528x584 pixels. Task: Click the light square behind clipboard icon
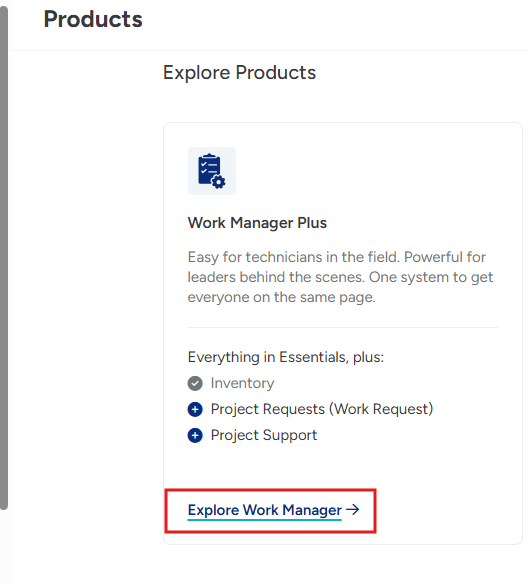tap(212, 171)
